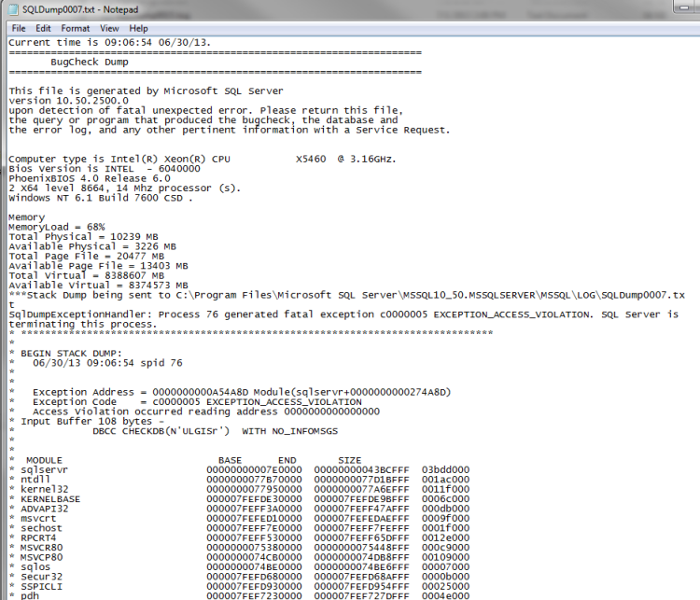Click the 'MSVCP80' module row
The height and width of the screenshot is (600, 700).
239,558
